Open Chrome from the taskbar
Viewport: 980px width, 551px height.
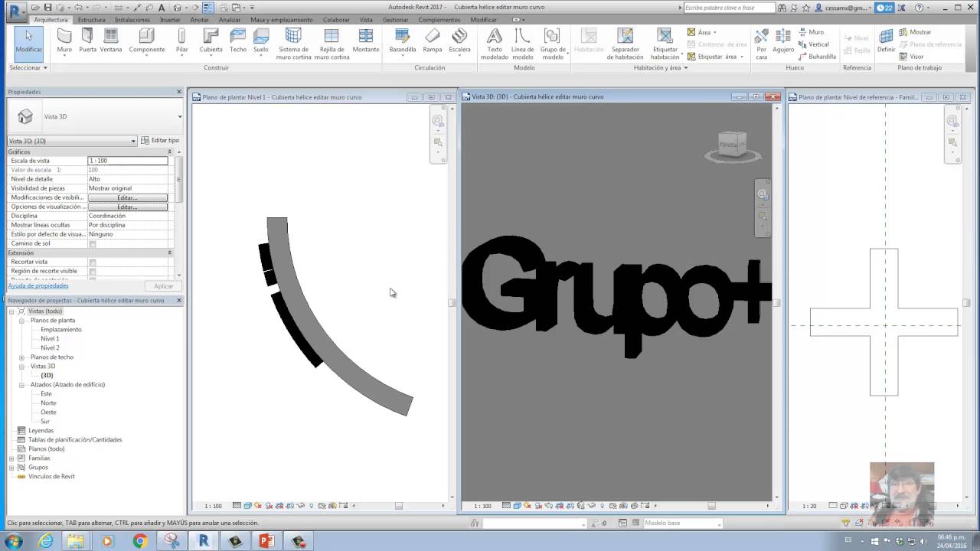tap(139, 541)
